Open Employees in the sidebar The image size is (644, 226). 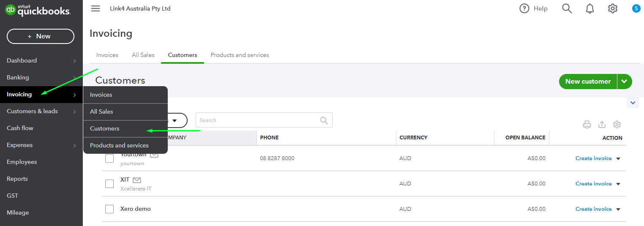coord(41,162)
